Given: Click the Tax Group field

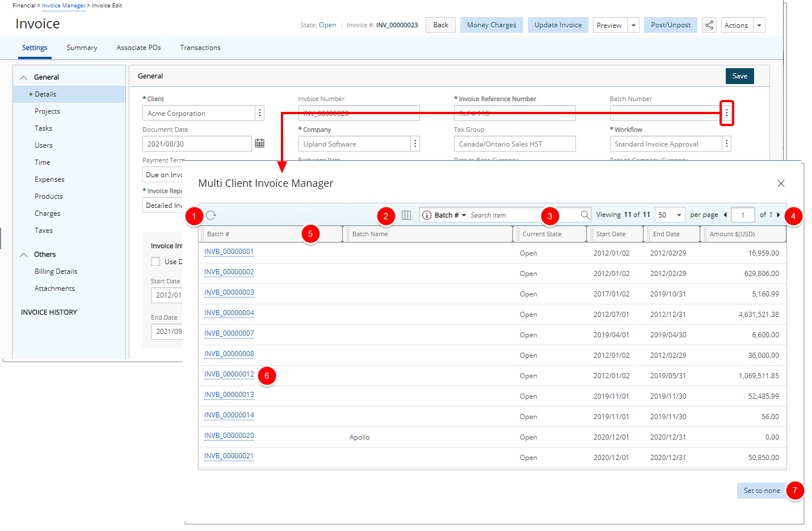Looking at the screenshot, I should (515, 144).
